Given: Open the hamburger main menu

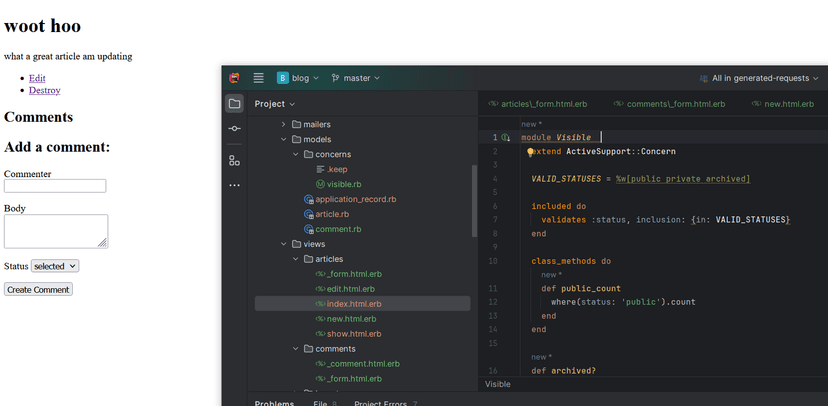Looking at the screenshot, I should click(259, 78).
